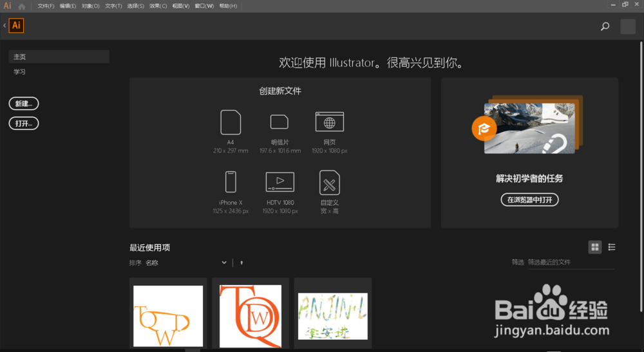The height and width of the screenshot is (352, 644).
Task: Choose the A4 document preset icon
Action: (231, 122)
